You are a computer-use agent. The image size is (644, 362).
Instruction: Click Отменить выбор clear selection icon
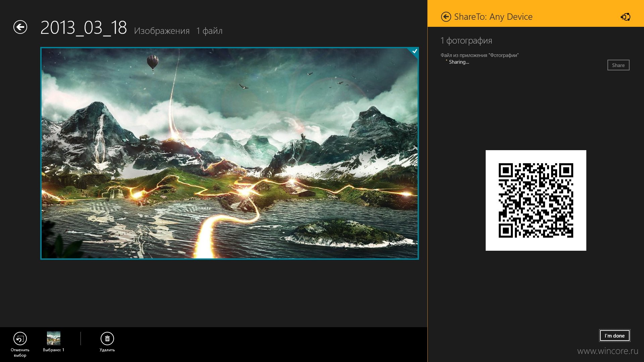click(20, 339)
